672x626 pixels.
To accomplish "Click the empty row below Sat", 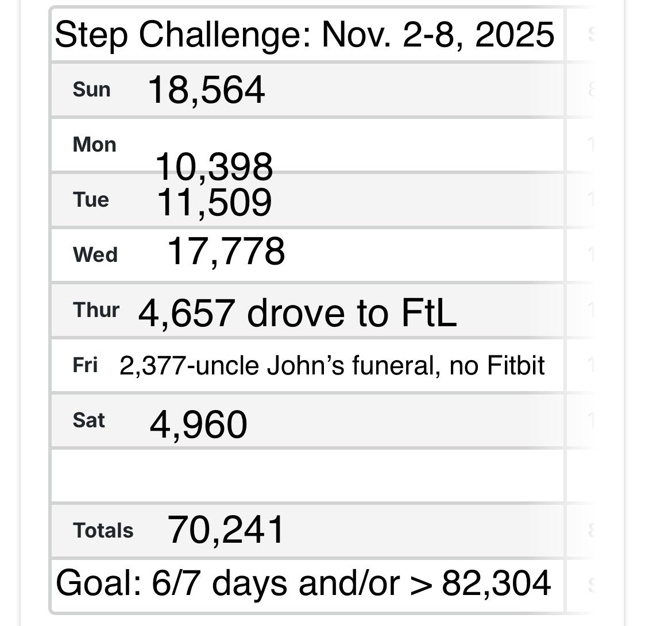I will (307, 475).
